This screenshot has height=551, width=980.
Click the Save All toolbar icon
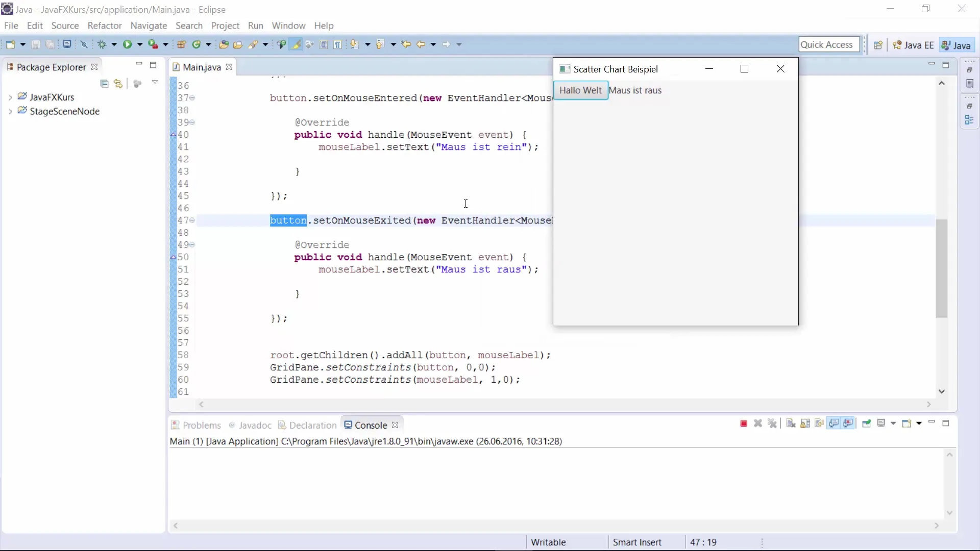(x=50, y=44)
